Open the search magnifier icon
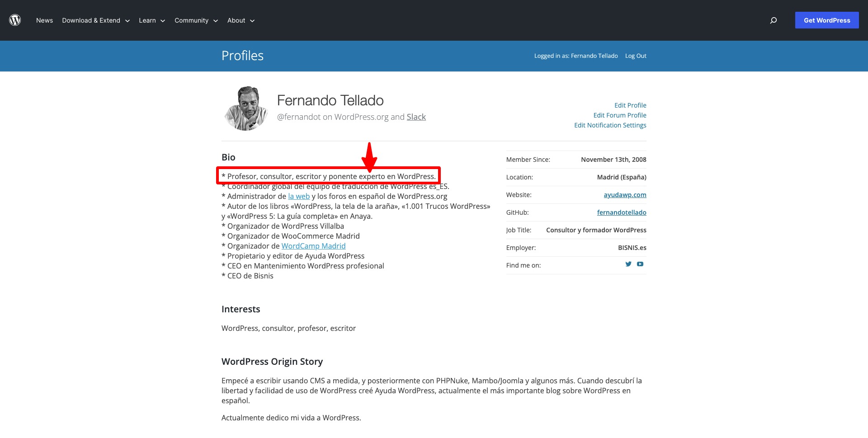The width and height of the screenshot is (868, 438). [x=774, y=20]
